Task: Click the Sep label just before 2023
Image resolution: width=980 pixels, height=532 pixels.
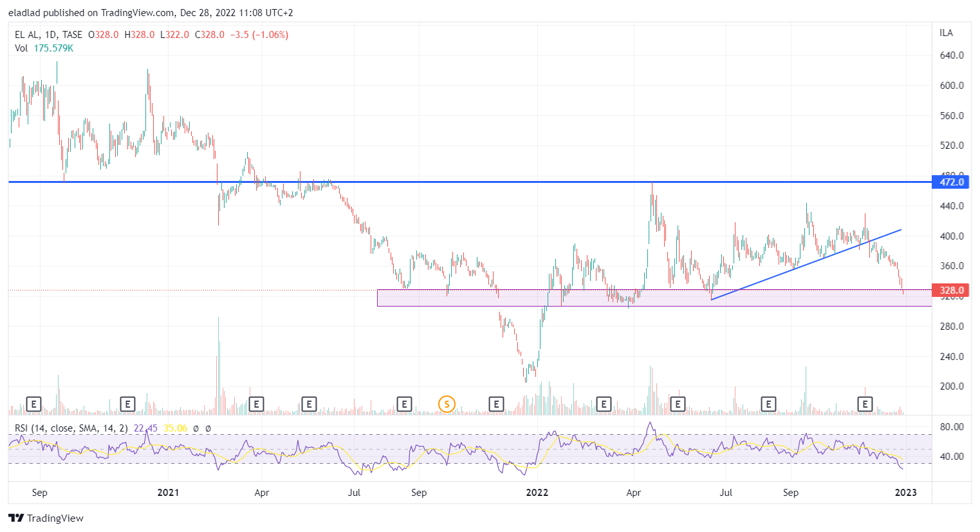Action: (791, 493)
